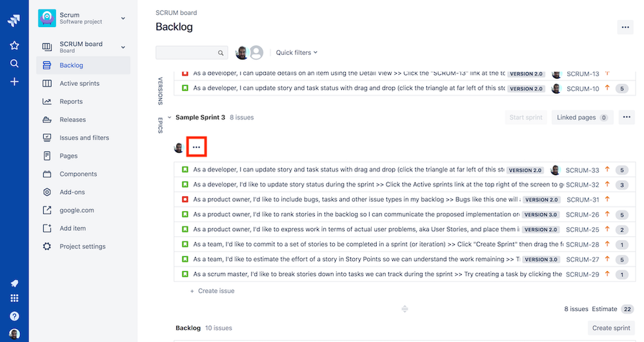
Task: Click the search magnifier in the blue sidebar
Action: pyautogui.click(x=14, y=63)
